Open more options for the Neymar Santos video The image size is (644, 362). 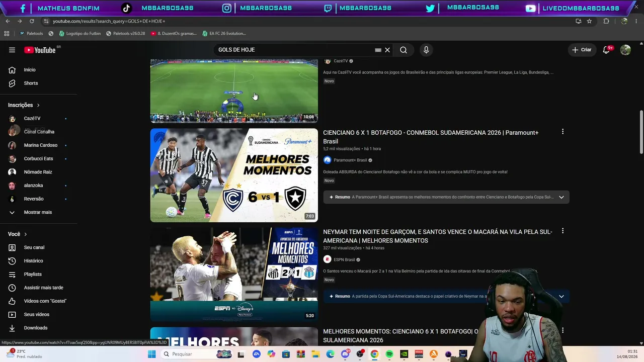pos(562,231)
